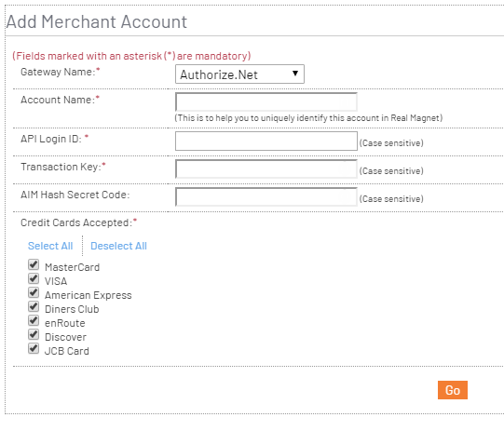Disable the enRoute card option

pyautogui.click(x=34, y=320)
